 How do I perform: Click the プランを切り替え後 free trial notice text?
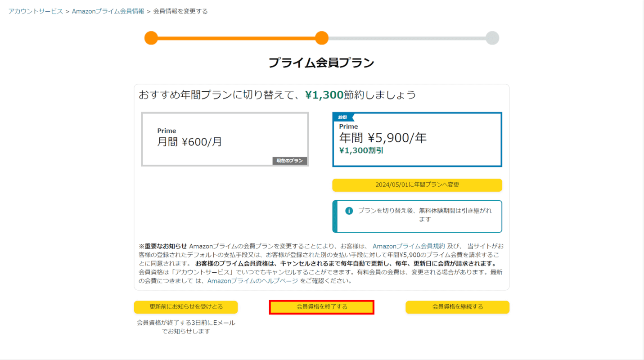point(425,215)
